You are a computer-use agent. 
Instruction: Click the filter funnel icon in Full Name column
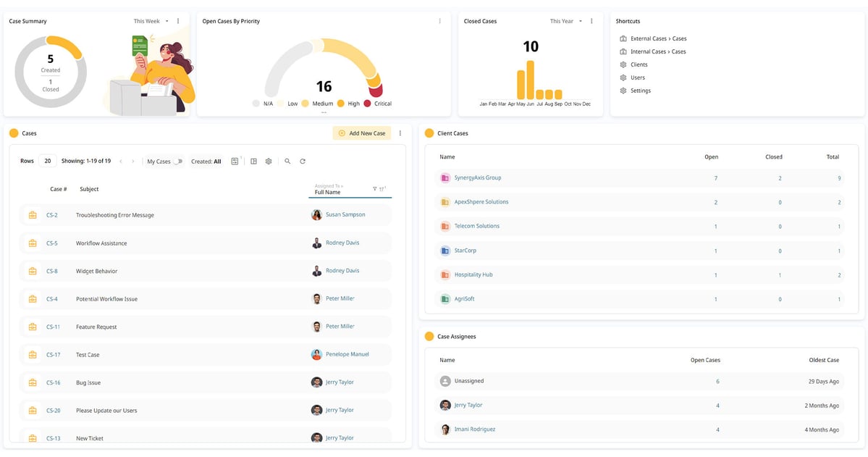[374, 189]
